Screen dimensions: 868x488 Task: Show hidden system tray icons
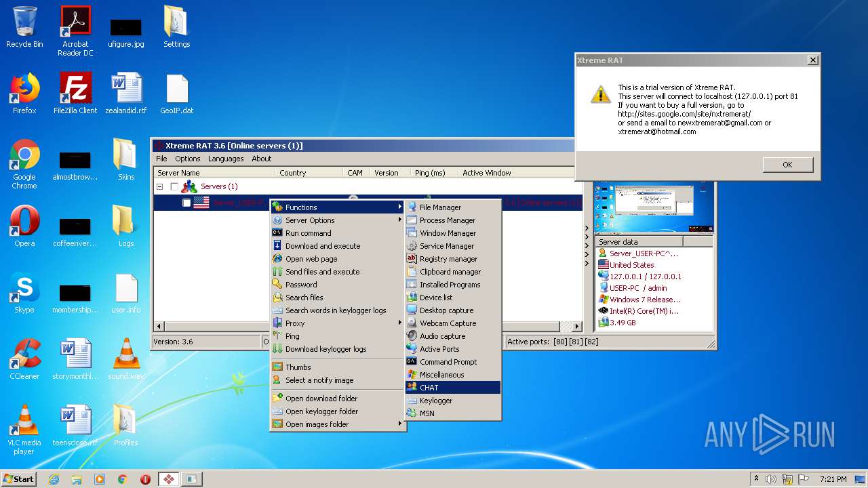coord(756,479)
